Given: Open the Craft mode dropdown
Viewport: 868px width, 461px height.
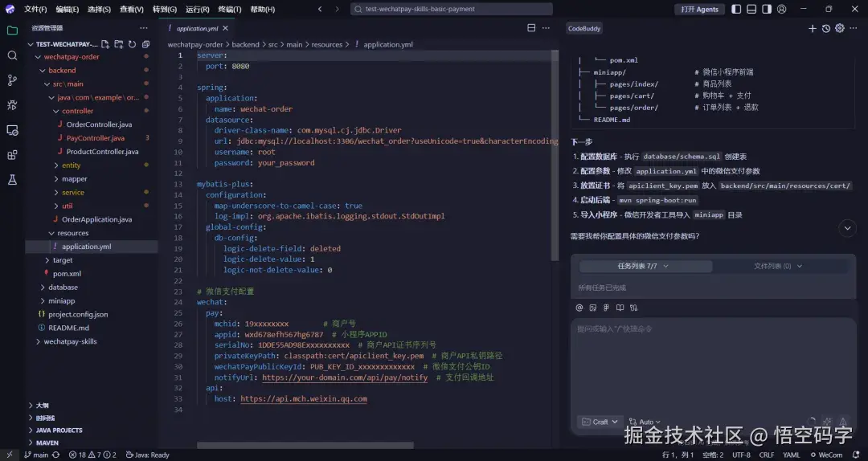Looking at the screenshot, I should [600, 422].
